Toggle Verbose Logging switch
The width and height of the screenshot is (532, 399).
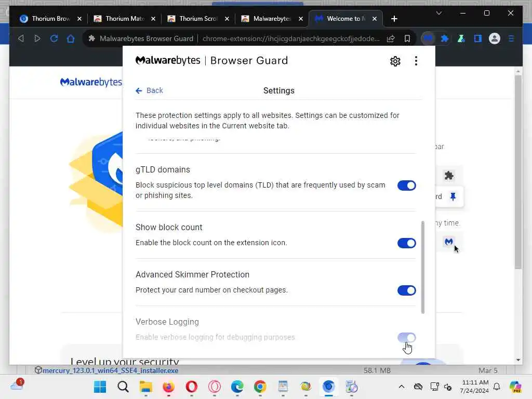pos(406,338)
